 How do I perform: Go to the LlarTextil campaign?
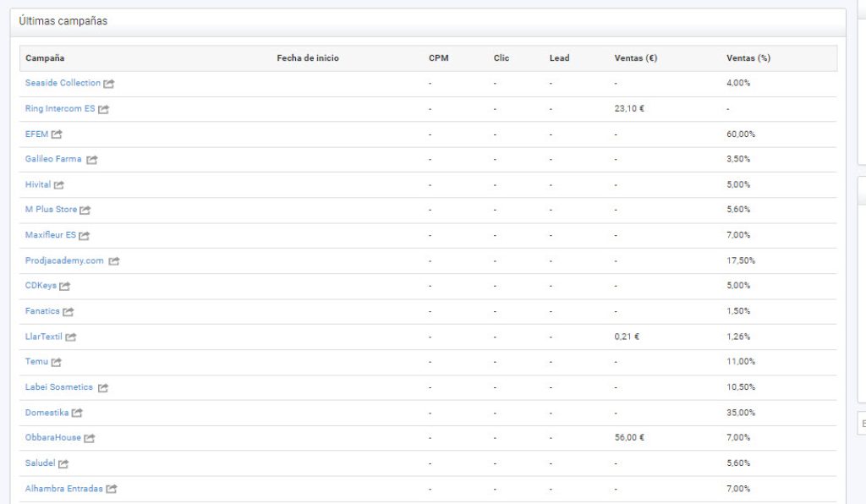44,337
